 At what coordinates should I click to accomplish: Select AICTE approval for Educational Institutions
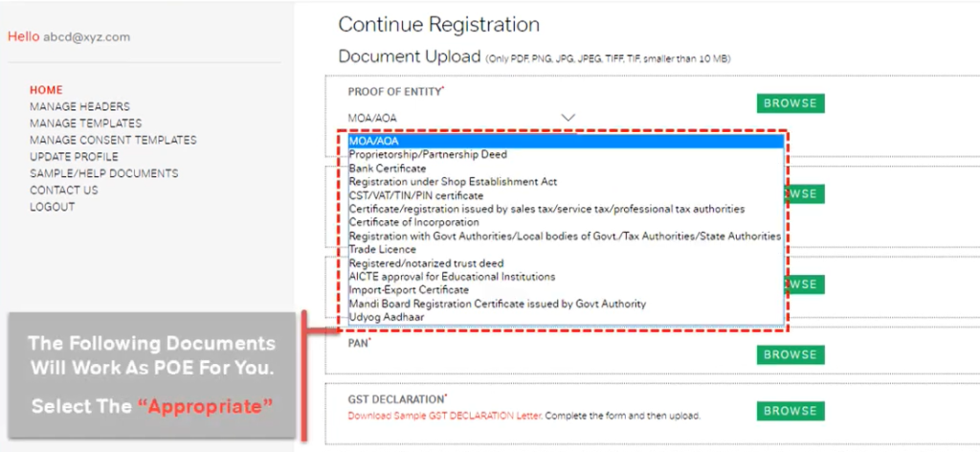(567, 277)
